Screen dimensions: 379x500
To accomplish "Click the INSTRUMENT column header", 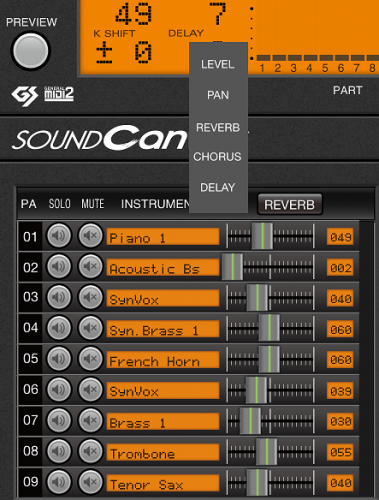I will 155,204.
